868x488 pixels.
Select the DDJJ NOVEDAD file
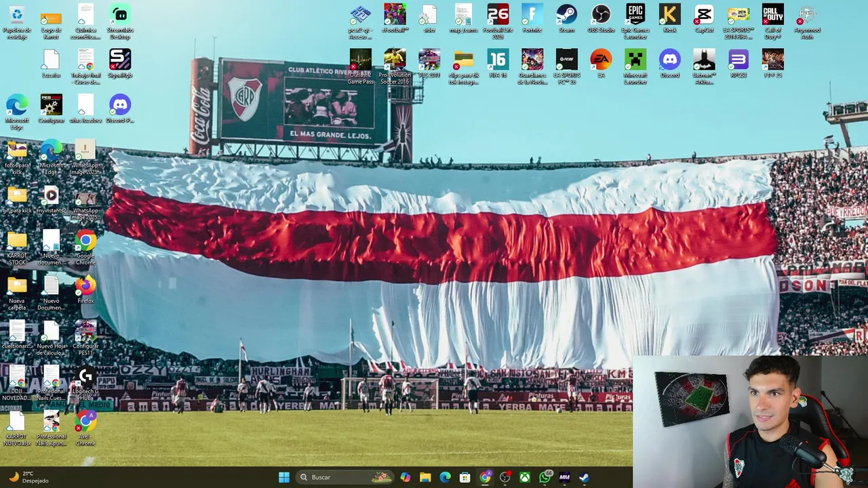coord(17,383)
